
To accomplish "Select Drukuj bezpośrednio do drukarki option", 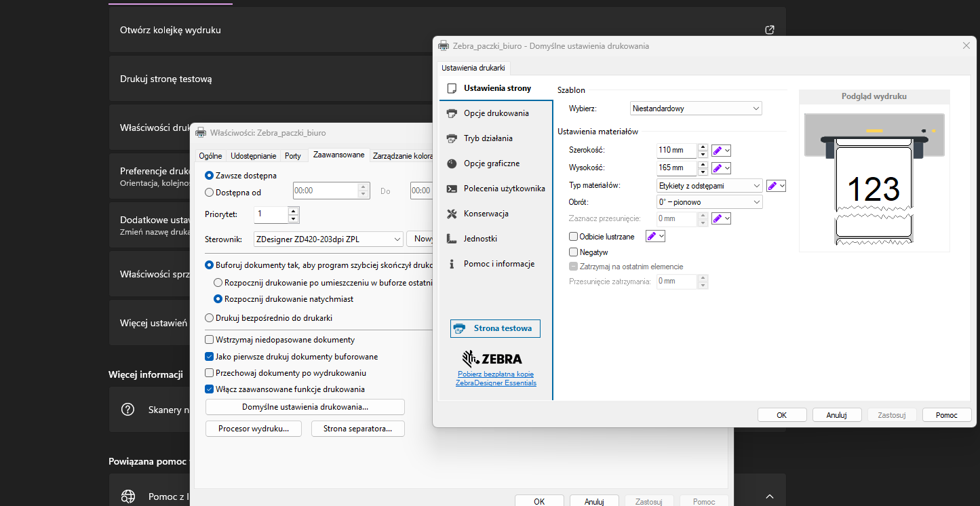I will [x=209, y=318].
